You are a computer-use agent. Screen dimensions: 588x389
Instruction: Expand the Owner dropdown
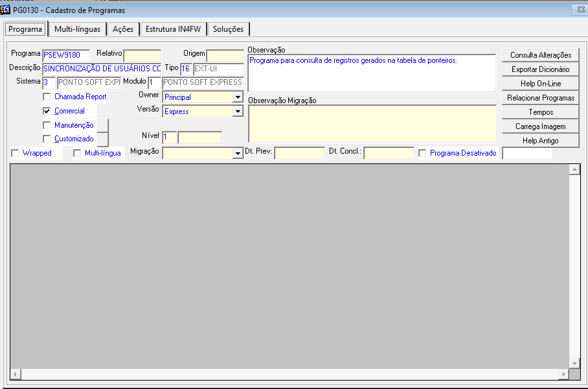tap(238, 97)
